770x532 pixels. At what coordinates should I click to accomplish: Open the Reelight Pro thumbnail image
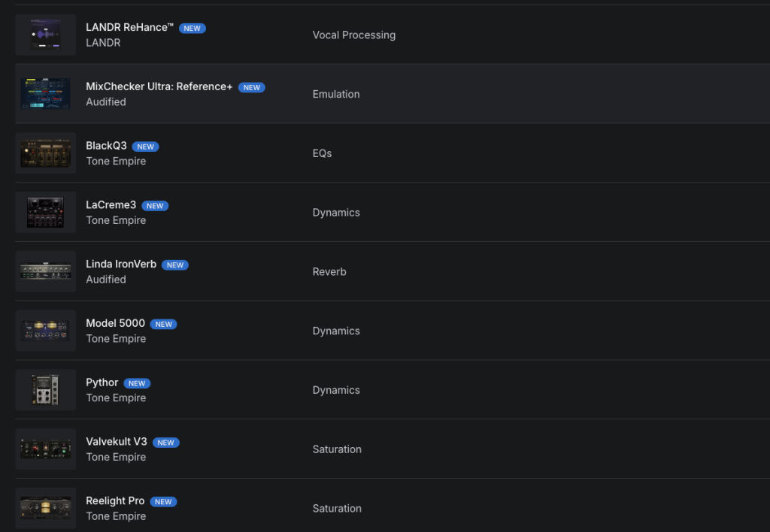click(x=45, y=508)
